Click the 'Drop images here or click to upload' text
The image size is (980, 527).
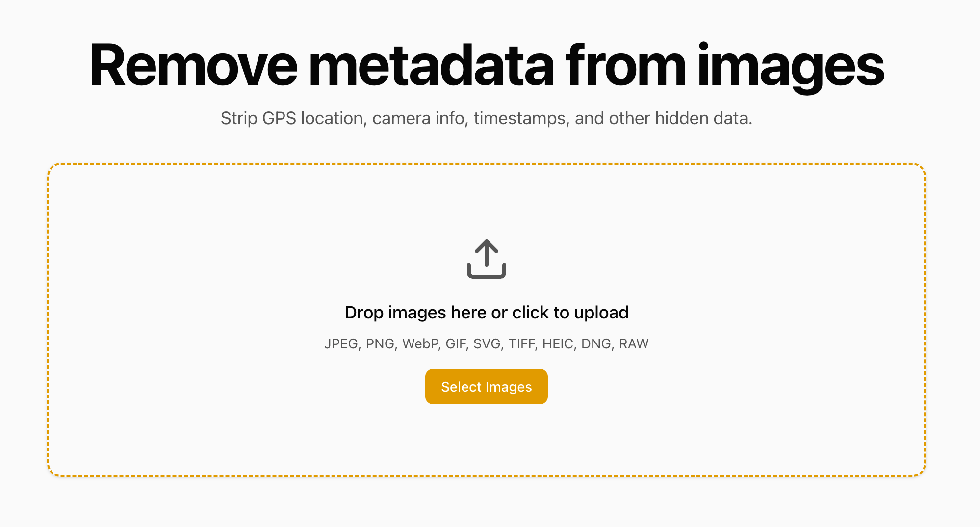pyautogui.click(x=486, y=313)
